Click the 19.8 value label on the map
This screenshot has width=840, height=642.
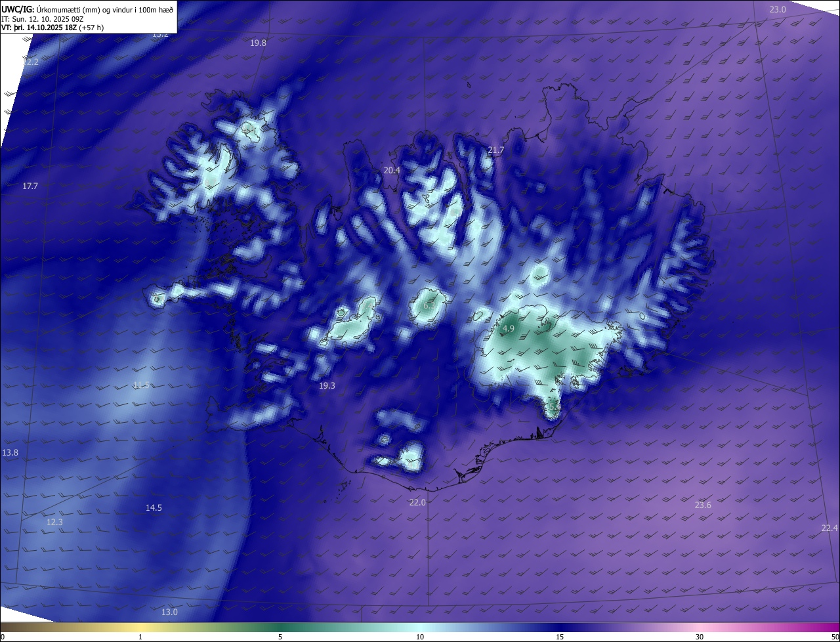pos(259,43)
